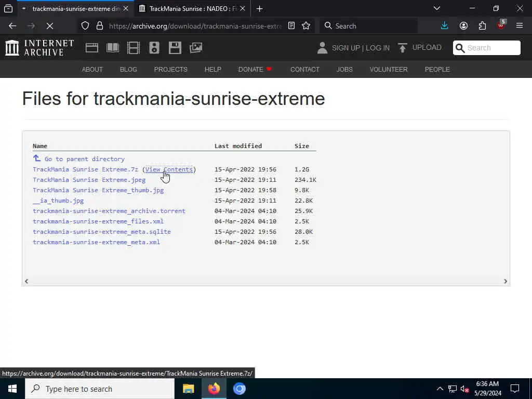Click the user avatar icon beside Sign Up
This screenshot has width=532, height=399.
pos(322,48)
